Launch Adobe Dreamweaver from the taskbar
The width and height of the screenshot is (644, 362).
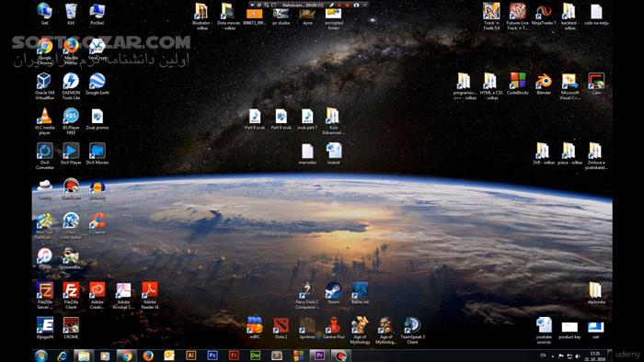coord(255,356)
